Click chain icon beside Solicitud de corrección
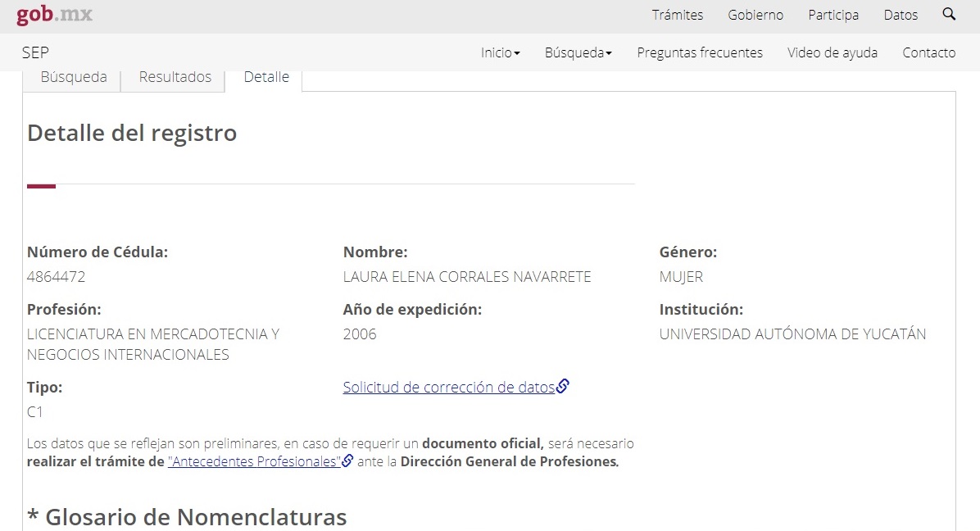Screen dimensions: 980x531 [x=563, y=387]
